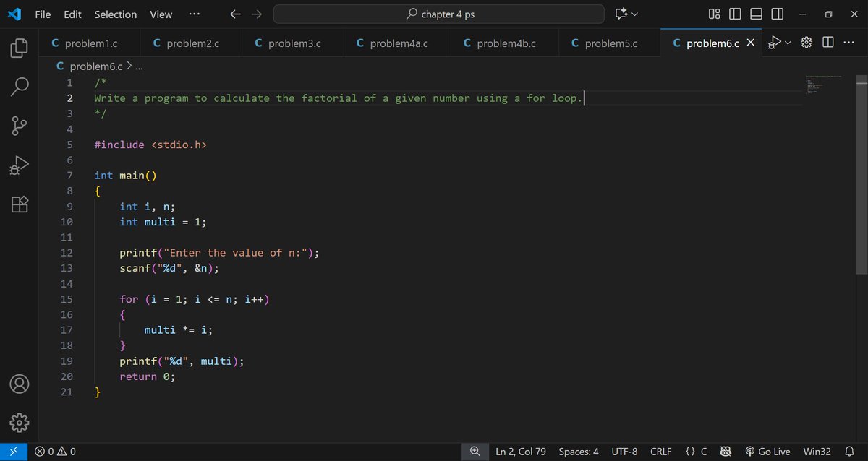
Task: Open the Explorer sidebar
Action: tap(18, 47)
